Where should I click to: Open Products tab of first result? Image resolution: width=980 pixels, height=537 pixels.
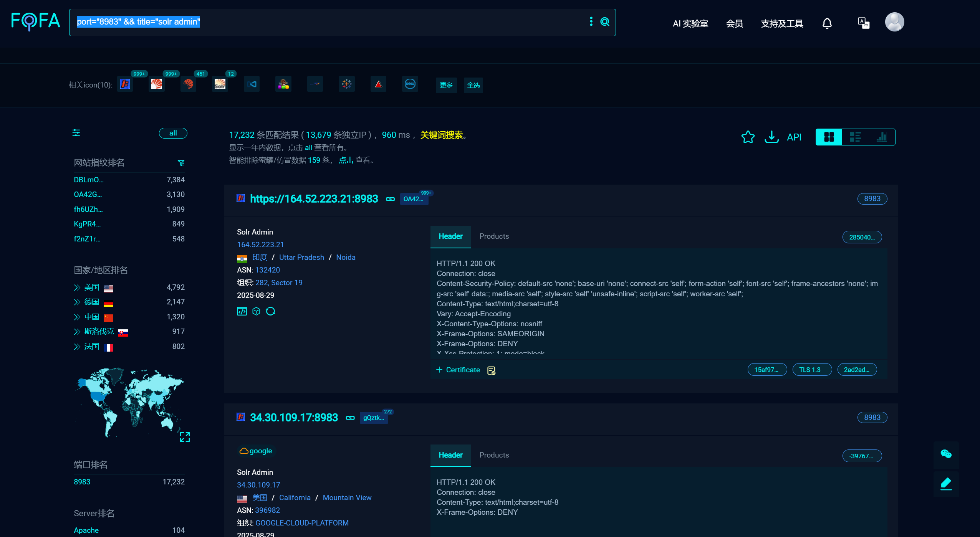[x=494, y=236]
